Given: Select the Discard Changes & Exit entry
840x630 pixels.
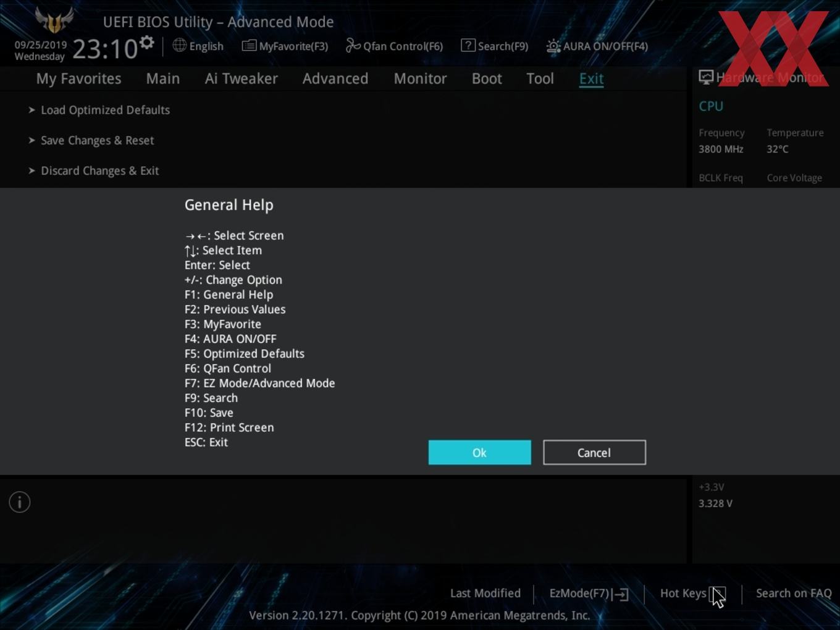Looking at the screenshot, I should pos(100,170).
